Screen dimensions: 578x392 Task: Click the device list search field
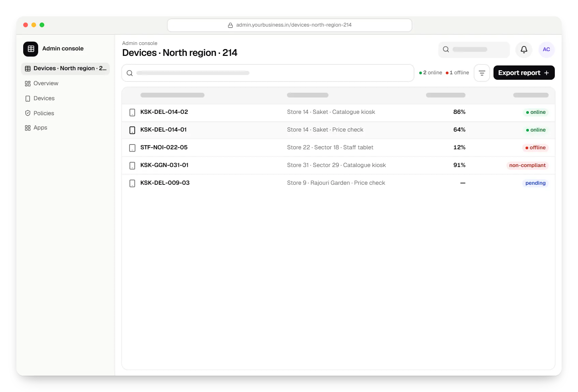click(268, 73)
